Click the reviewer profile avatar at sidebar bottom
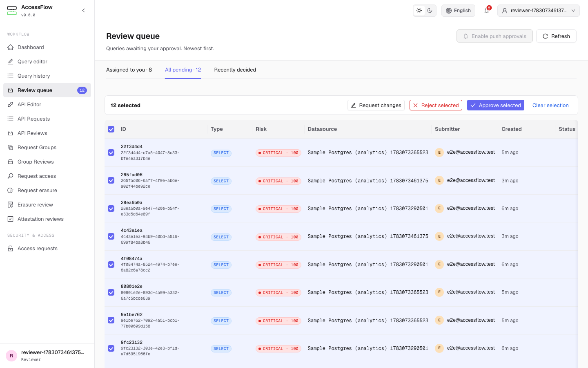The image size is (588, 368). pyautogui.click(x=11, y=356)
